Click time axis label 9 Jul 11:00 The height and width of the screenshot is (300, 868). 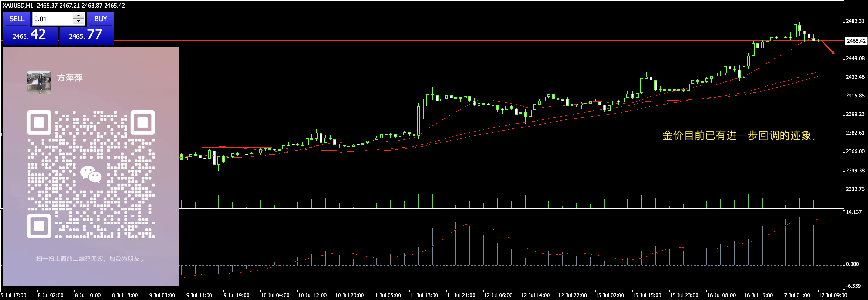point(199,295)
